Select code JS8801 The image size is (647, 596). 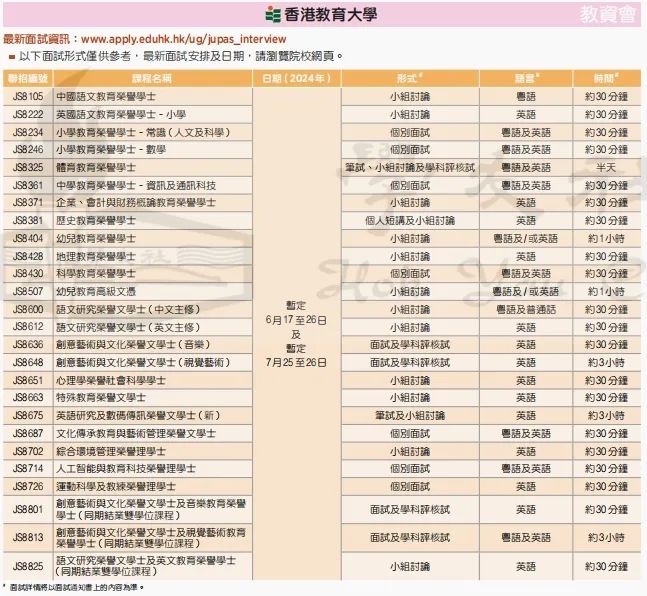[x=28, y=509]
